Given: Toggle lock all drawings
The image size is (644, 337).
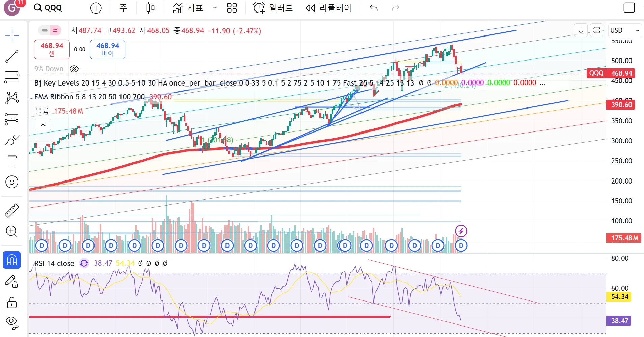Looking at the screenshot, I should coord(12,302).
